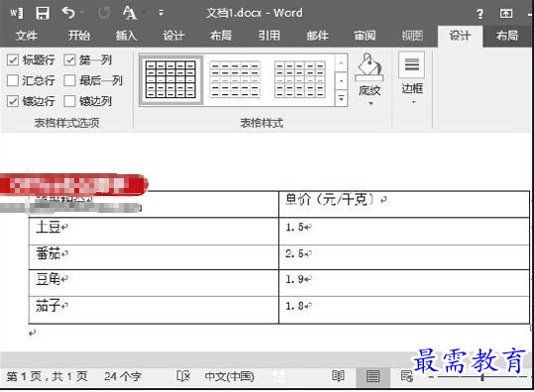Click the 土豆 table cell
534x392 pixels.
[x=154, y=231]
